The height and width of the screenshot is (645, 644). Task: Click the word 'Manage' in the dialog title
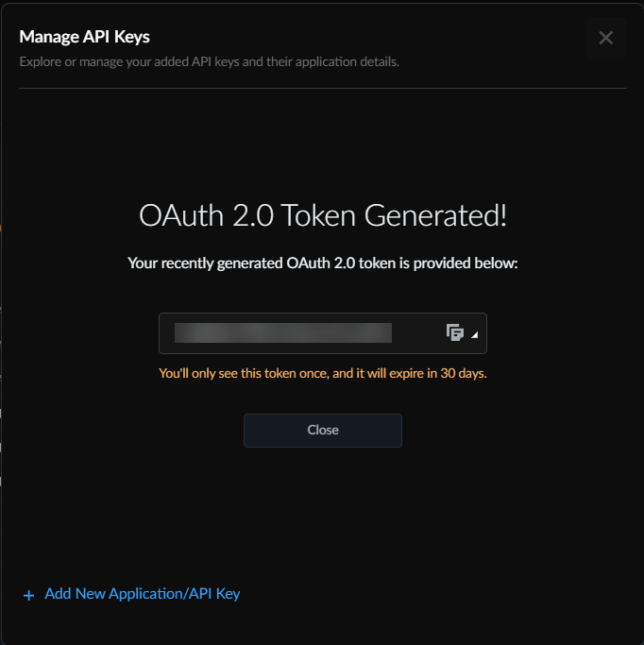(44, 37)
